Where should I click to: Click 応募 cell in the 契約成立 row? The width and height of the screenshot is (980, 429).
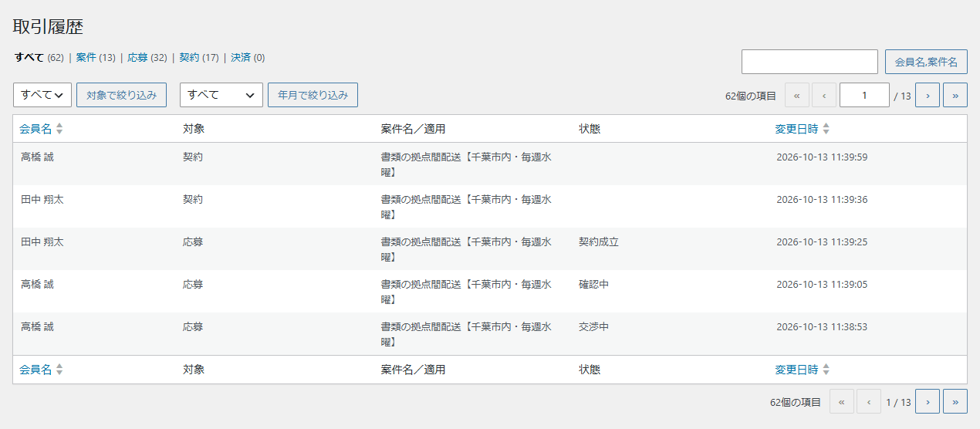pos(193,242)
